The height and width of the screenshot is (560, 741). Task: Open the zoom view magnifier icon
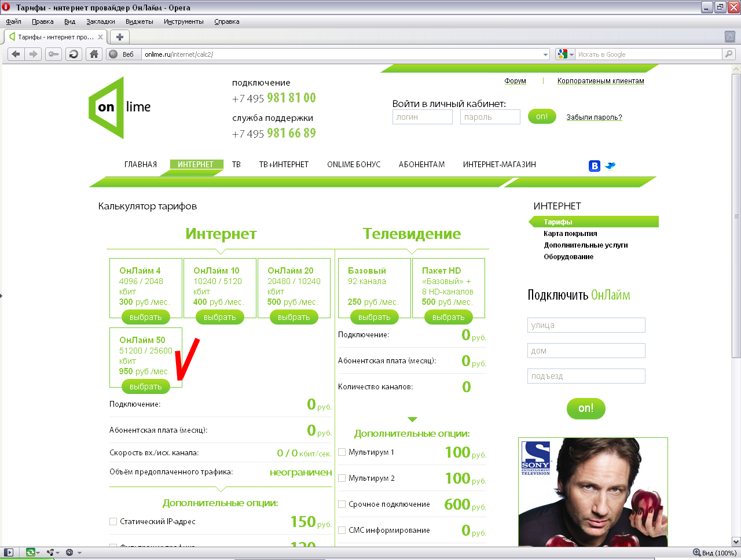point(697,552)
